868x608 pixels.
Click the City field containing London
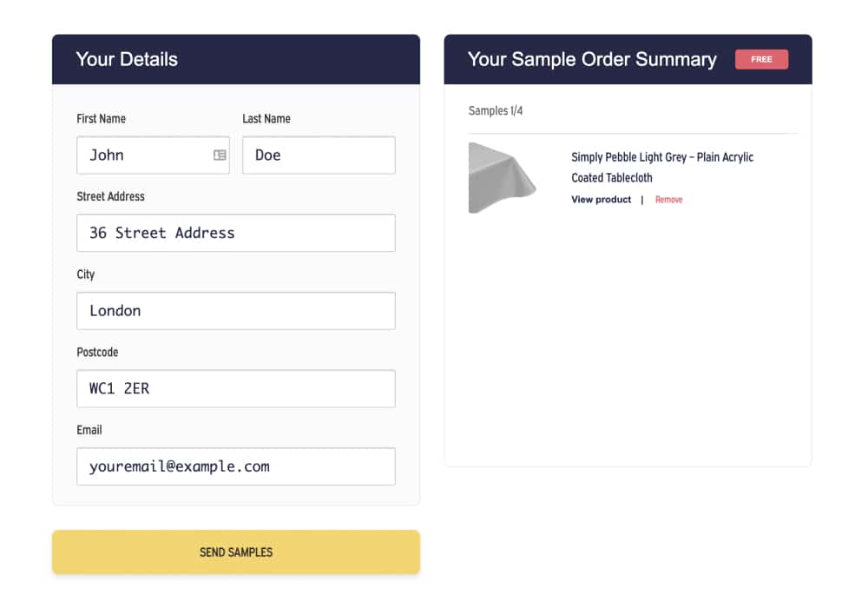point(236,311)
